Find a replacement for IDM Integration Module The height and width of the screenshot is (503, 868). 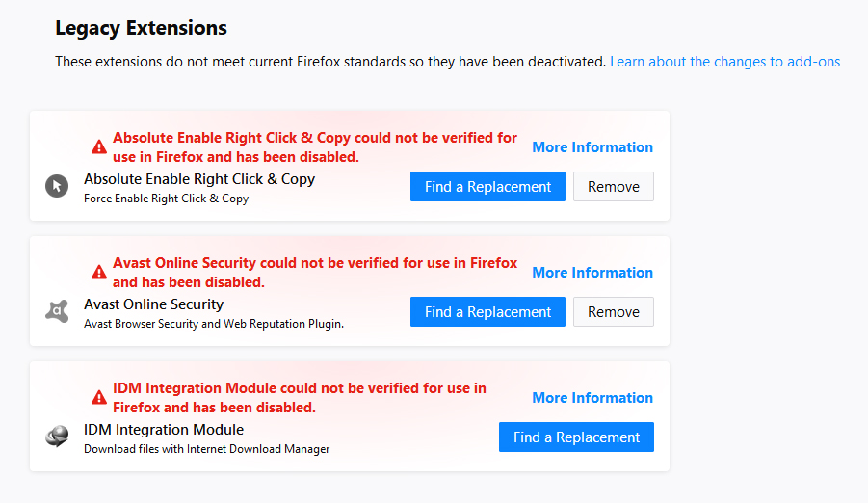coord(576,437)
